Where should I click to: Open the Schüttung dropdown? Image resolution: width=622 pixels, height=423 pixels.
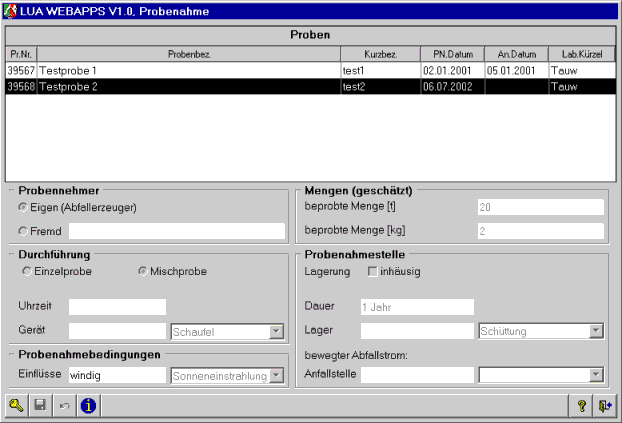pos(595,331)
